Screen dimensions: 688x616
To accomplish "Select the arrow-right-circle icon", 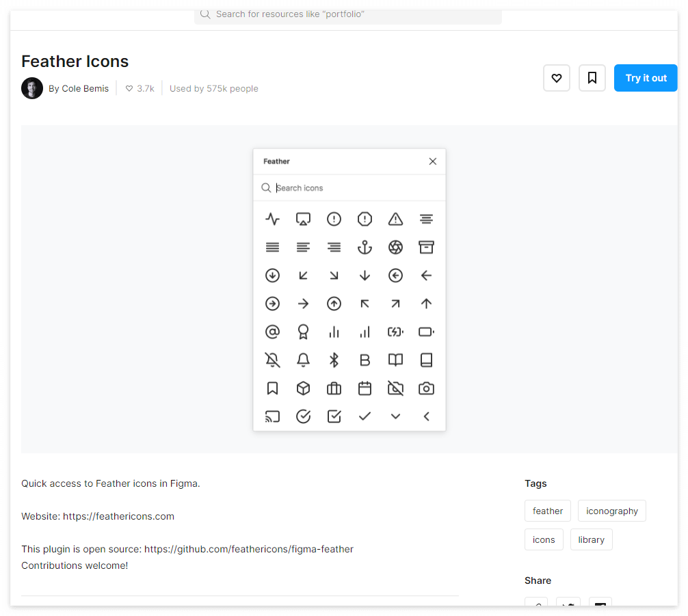I will (x=272, y=303).
